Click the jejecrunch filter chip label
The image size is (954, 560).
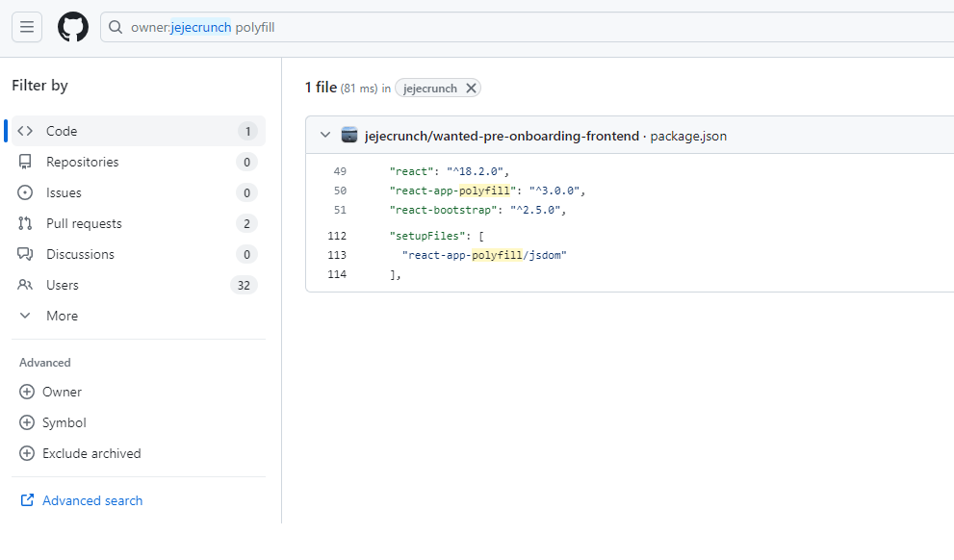click(x=430, y=89)
